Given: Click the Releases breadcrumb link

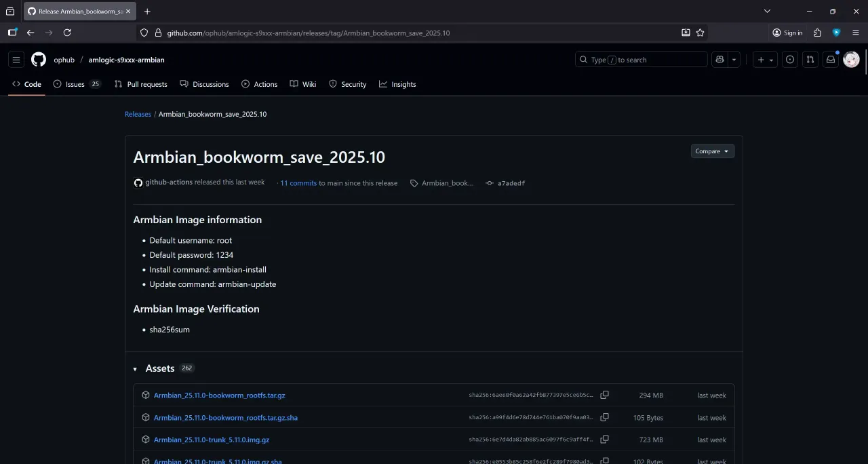Looking at the screenshot, I should click(138, 114).
